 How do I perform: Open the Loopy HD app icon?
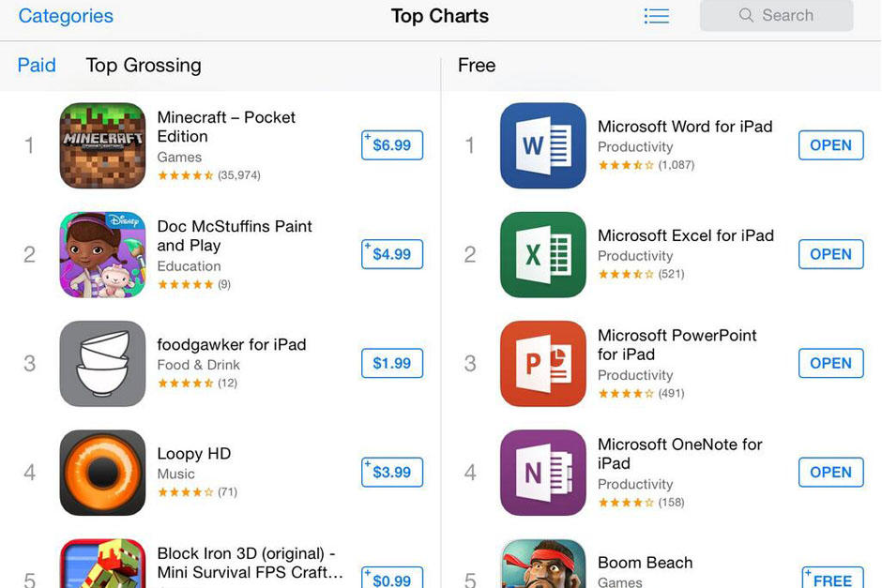tap(102, 473)
